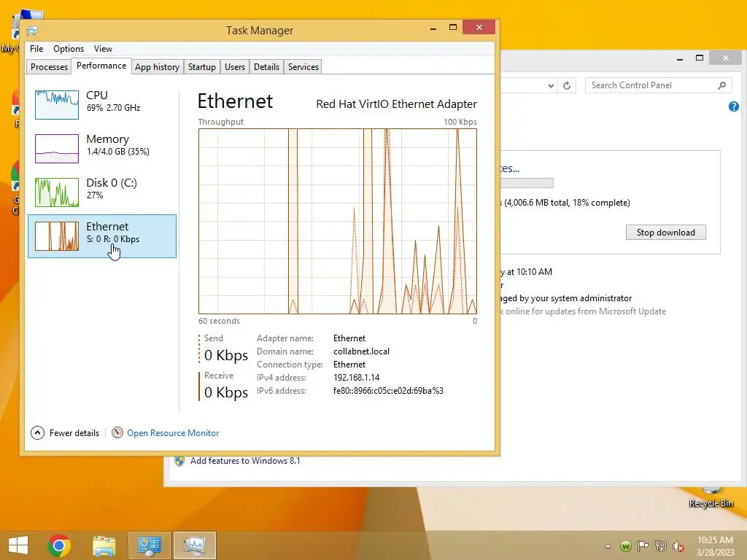
Task: Go to the Users tab
Action: (x=235, y=66)
